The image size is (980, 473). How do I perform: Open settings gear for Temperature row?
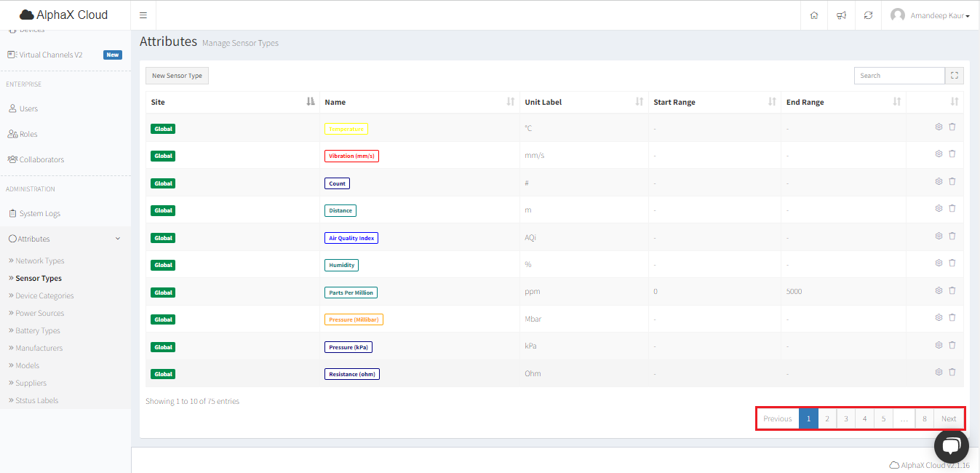click(939, 127)
